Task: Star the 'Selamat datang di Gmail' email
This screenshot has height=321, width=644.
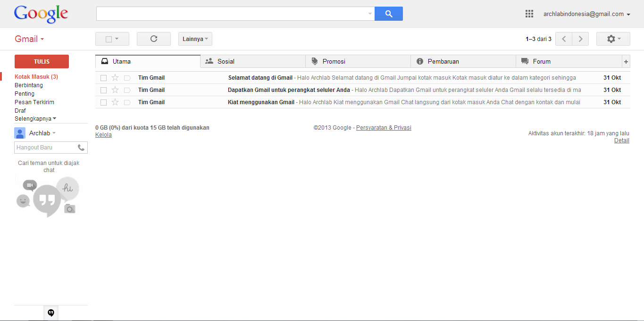Action: point(115,78)
